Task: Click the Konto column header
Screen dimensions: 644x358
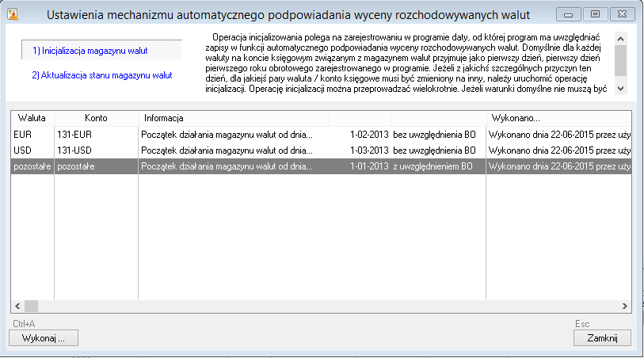Action: pyautogui.click(x=96, y=118)
